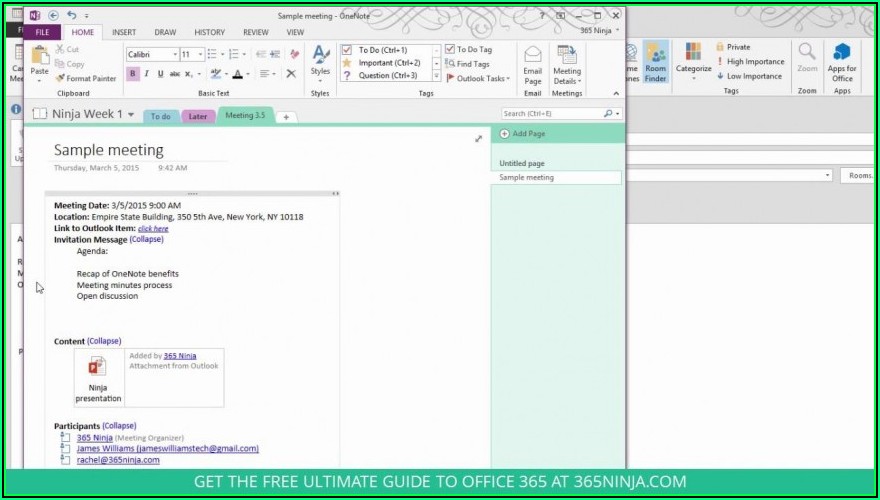Select the Later section tab
The width and height of the screenshot is (880, 500).
(197, 116)
